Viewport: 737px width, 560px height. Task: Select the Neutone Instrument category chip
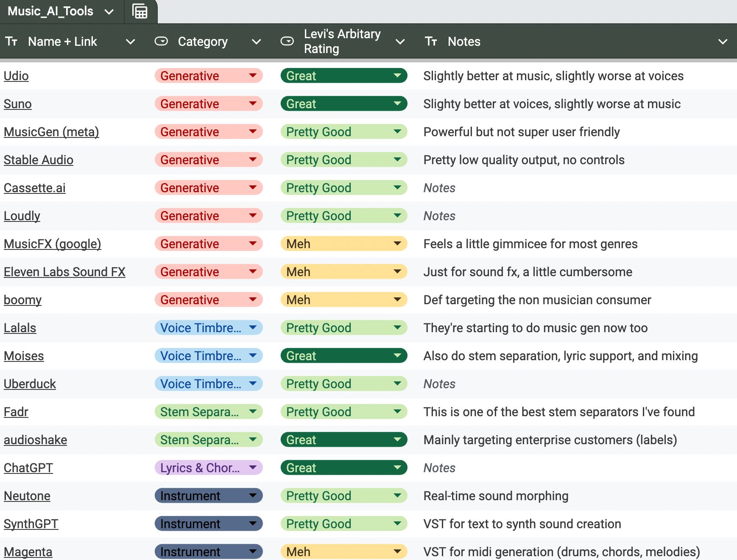[209, 496]
